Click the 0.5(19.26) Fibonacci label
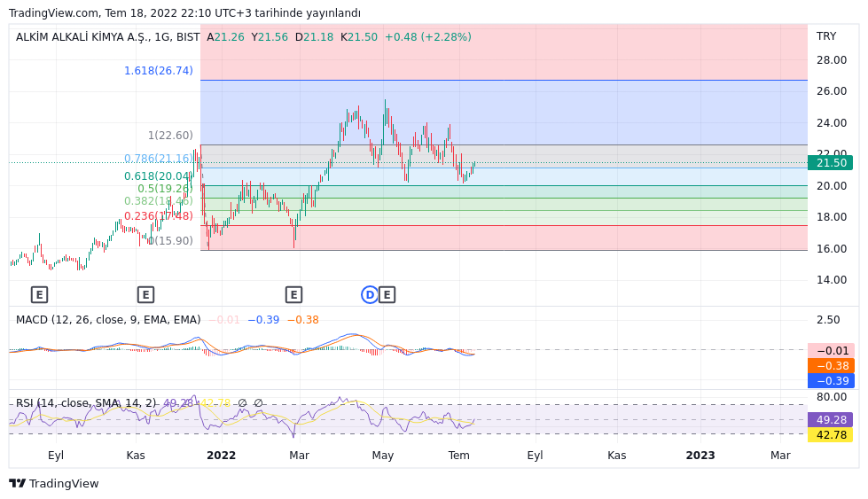The height and width of the screenshot is (499, 868). (x=165, y=189)
